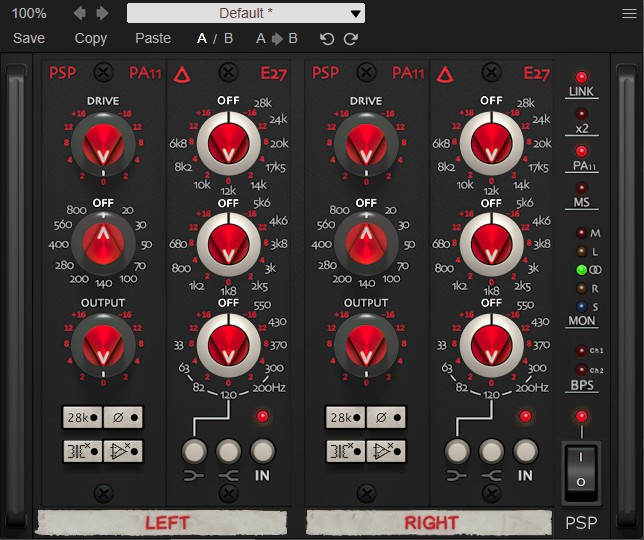The width and height of the screenshot is (644, 540).
Task: Click the EQ active LED on LEFT E27
Action: [262, 416]
